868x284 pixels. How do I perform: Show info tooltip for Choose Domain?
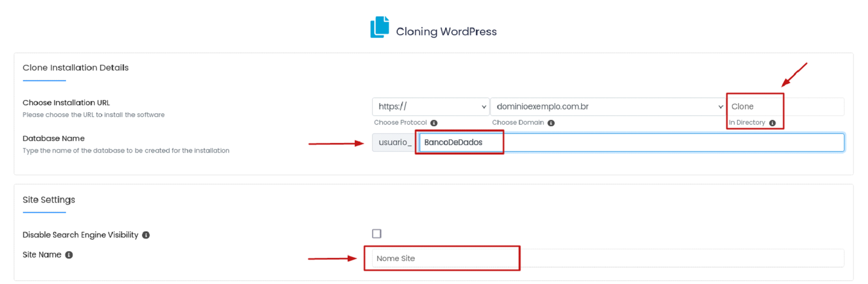click(x=551, y=123)
